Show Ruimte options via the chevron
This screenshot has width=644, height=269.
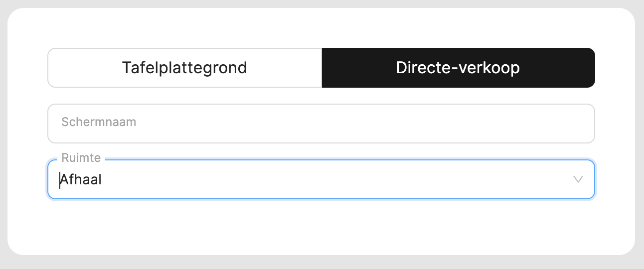click(578, 179)
